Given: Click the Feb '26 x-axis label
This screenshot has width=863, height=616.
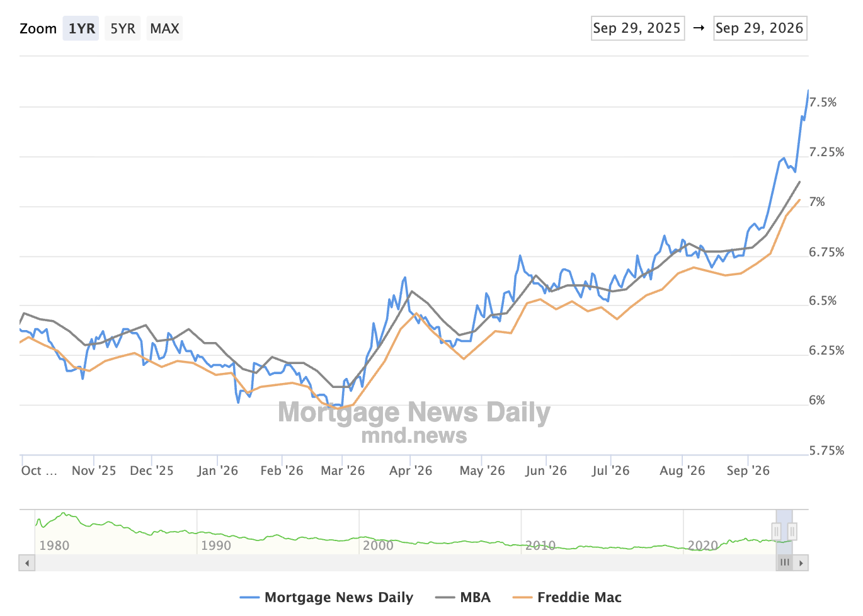Looking at the screenshot, I should 282,471.
